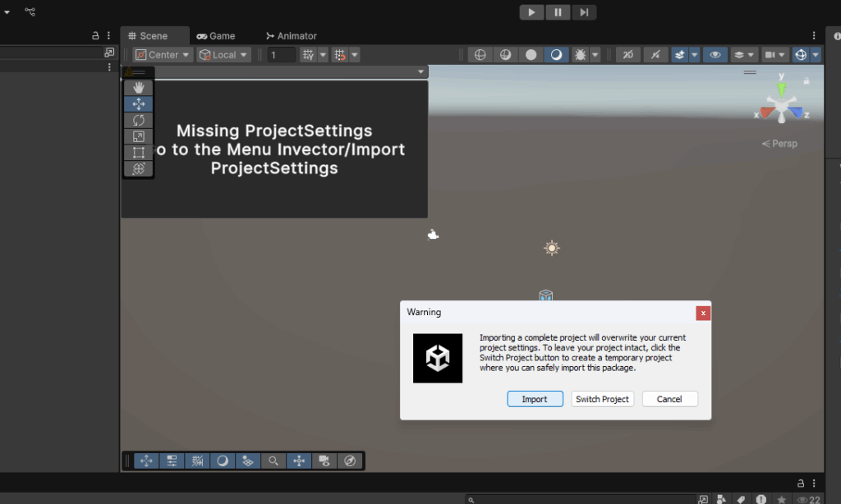Select the Rotate tool
The width and height of the screenshot is (841, 504).
pyautogui.click(x=138, y=120)
